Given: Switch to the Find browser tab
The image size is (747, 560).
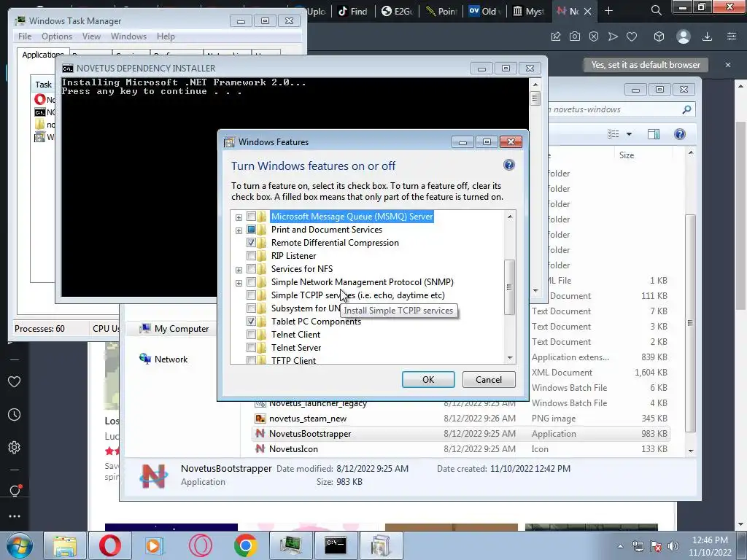Looking at the screenshot, I should (353, 11).
